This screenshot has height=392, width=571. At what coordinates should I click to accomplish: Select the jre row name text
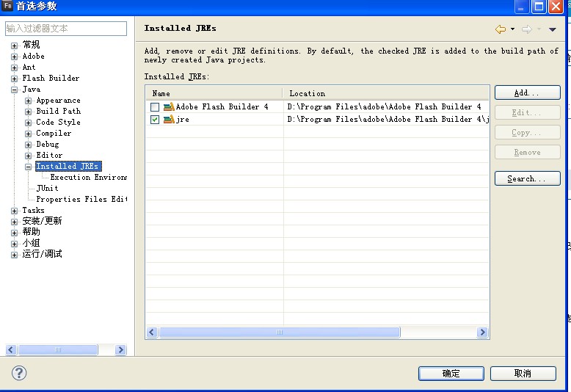183,120
